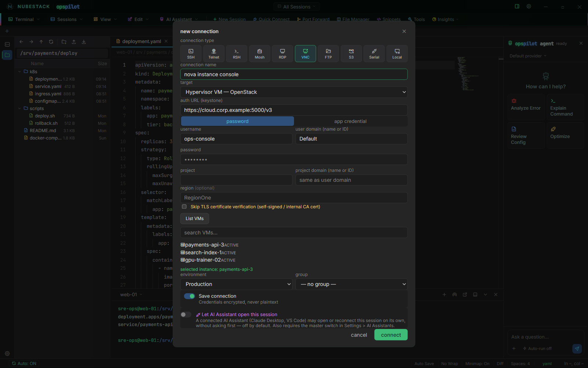Click Explain Command quick action

tap(565, 106)
